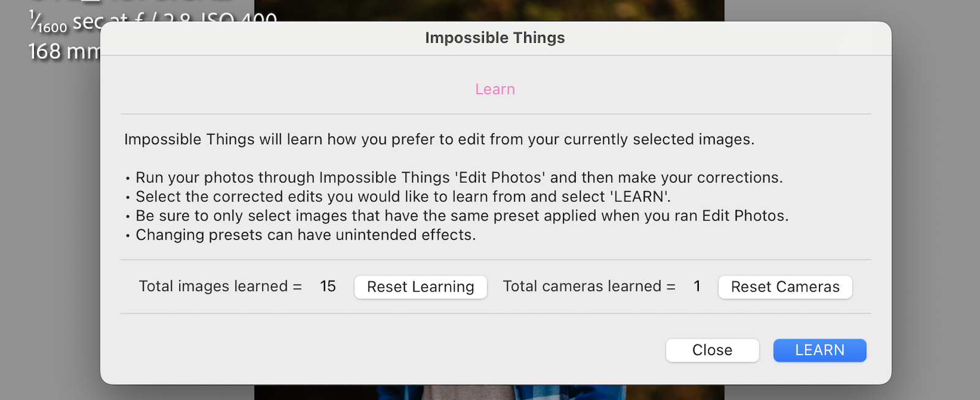This screenshot has height=400, width=980.
Task: Click the Impossible Things dialog title
Action: (x=495, y=38)
